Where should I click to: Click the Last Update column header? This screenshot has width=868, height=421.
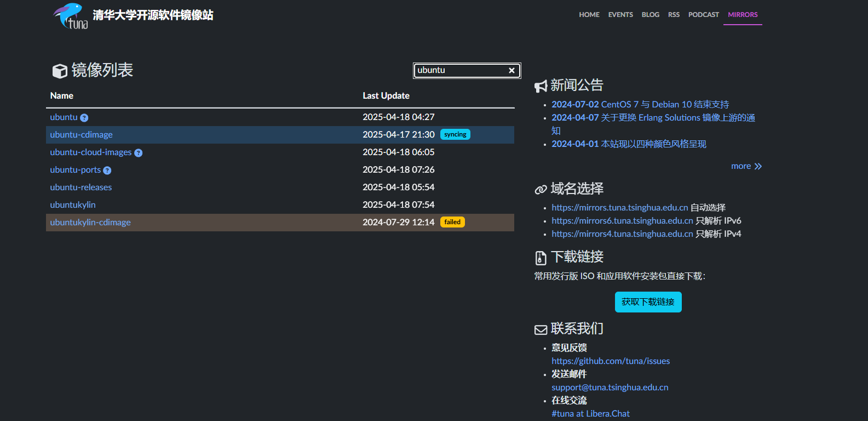point(386,96)
